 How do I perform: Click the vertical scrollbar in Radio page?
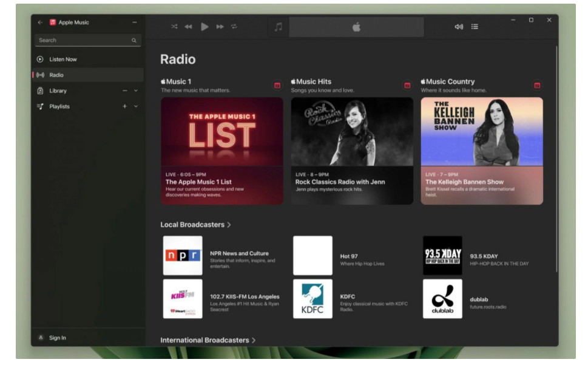pyautogui.click(x=556, y=159)
